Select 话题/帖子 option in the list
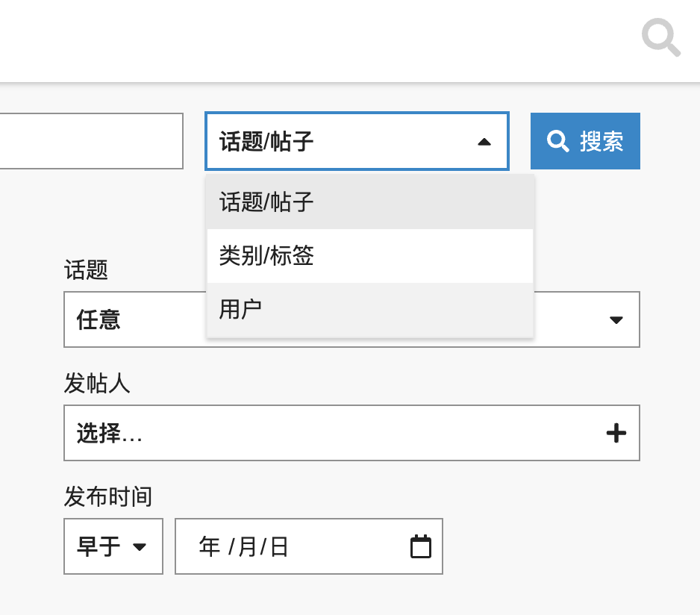 [370, 202]
